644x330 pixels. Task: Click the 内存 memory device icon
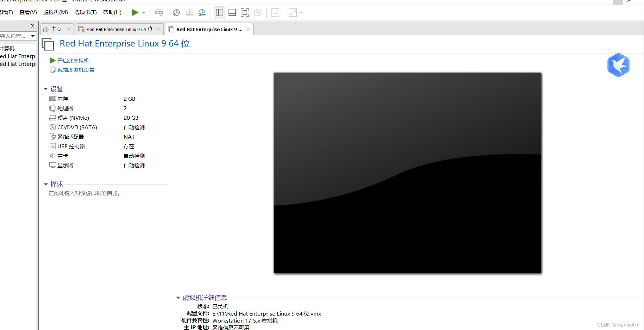tap(53, 99)
